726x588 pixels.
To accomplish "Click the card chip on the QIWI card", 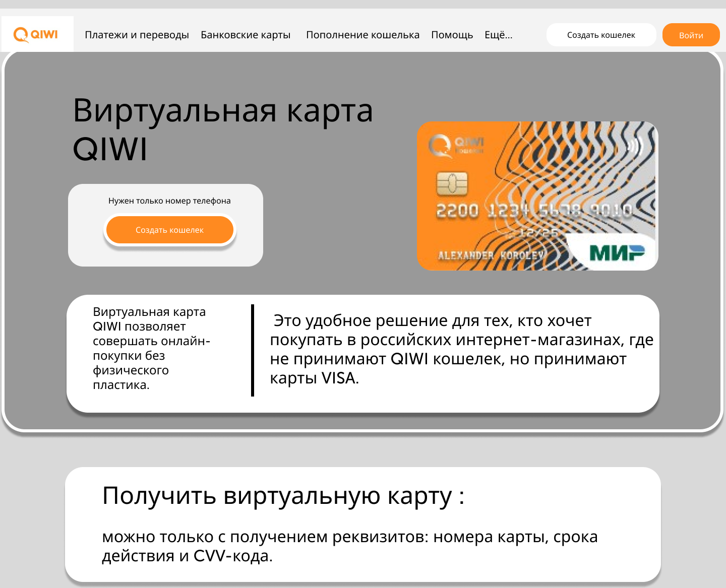I will (x=452, y=183).
